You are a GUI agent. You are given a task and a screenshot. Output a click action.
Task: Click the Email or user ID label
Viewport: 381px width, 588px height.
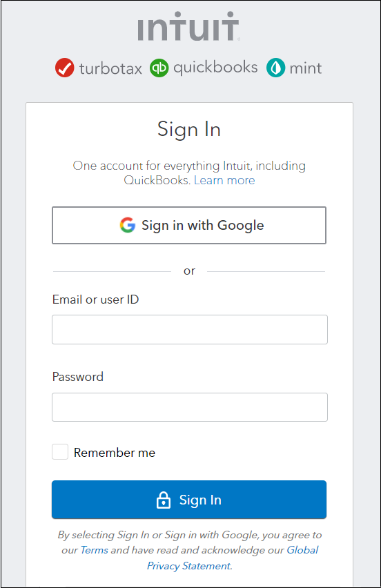pyautogui.click(x=96, y=300)
